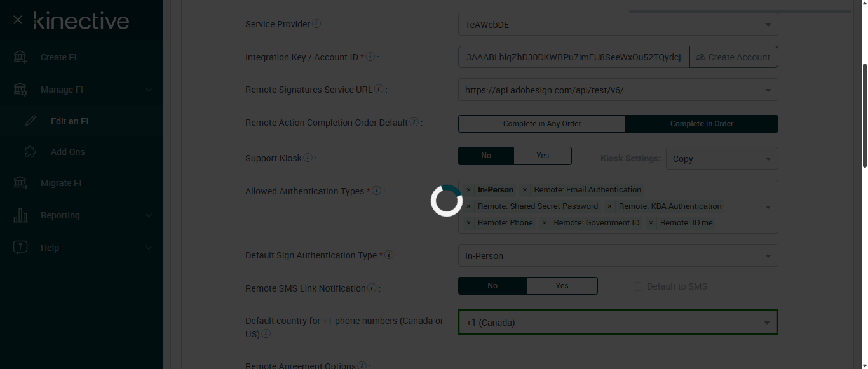This screenshot has width=868, height=369.
Task: Set Support Kiosk to Yes
Action: tap(542, 156)
